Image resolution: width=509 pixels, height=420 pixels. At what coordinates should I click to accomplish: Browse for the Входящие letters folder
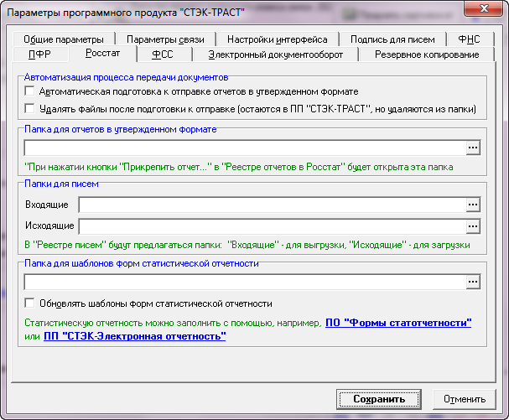(x=473, y=205)
